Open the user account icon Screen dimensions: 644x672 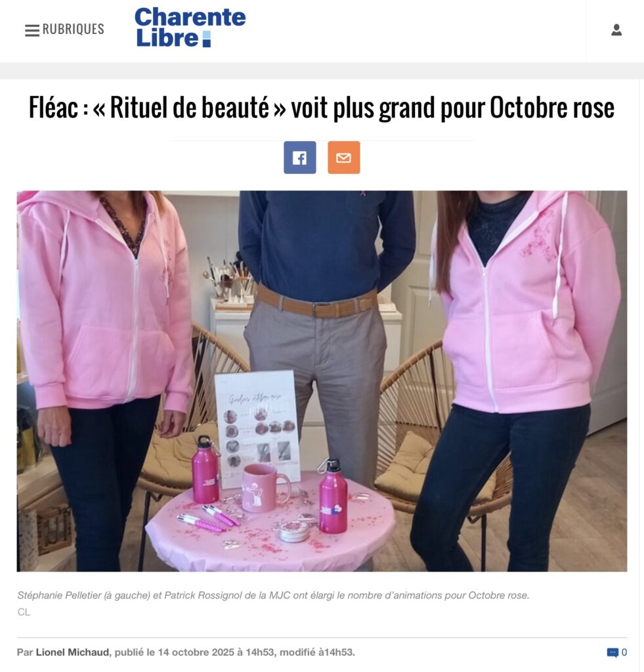coord(616,30)
